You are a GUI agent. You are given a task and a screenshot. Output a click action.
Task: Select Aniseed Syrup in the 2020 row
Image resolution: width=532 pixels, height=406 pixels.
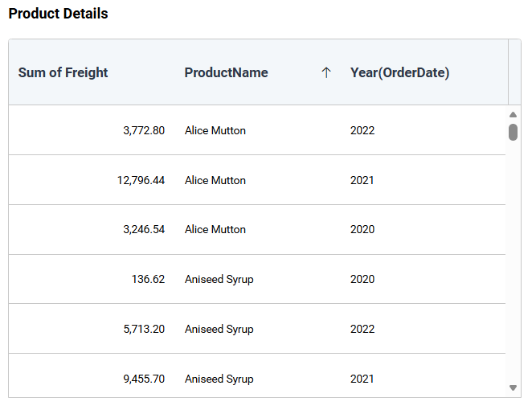pyautogui.click(x=219, y=279)
